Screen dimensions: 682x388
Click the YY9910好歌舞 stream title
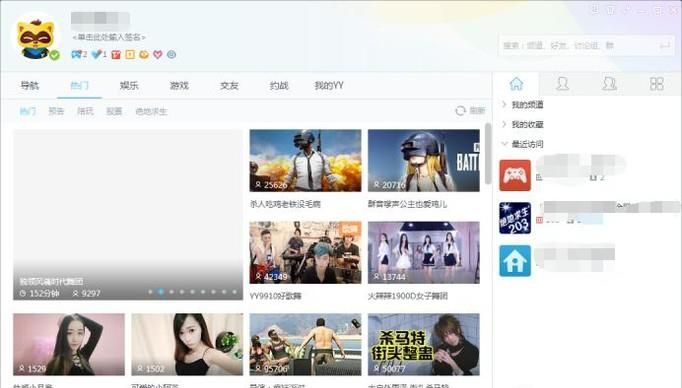(x=276, y=296)
